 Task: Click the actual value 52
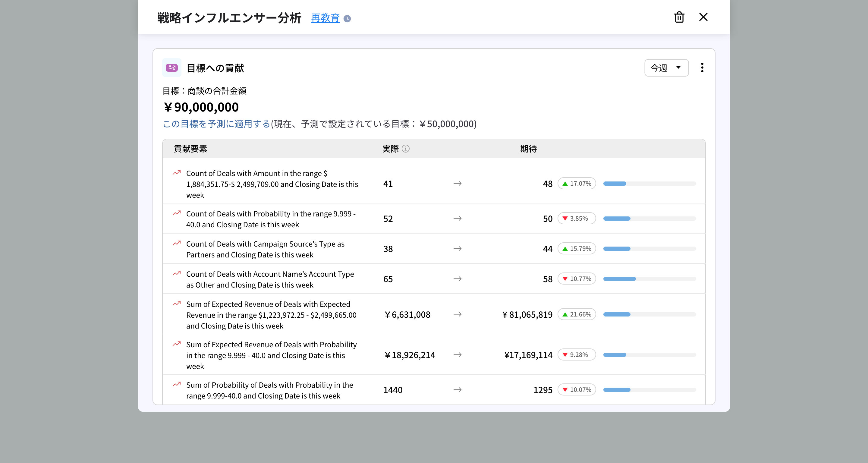pyautogui.click(x=388, y=219)
